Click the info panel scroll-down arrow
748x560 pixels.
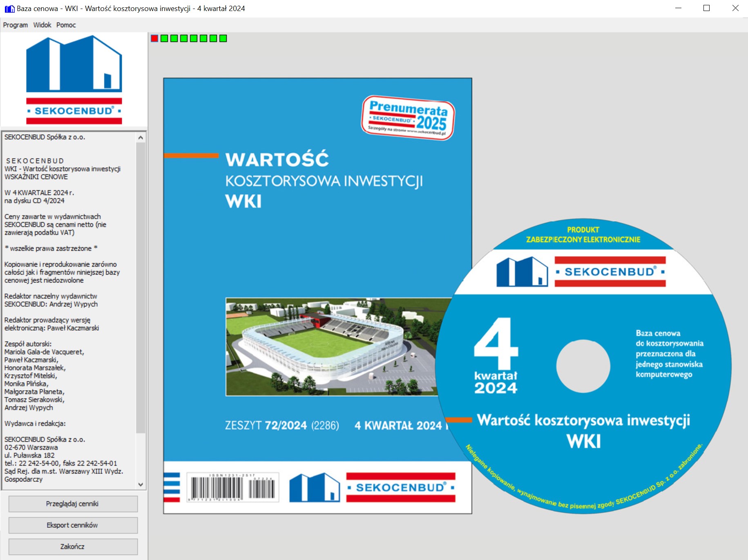[x=141, y=484]
